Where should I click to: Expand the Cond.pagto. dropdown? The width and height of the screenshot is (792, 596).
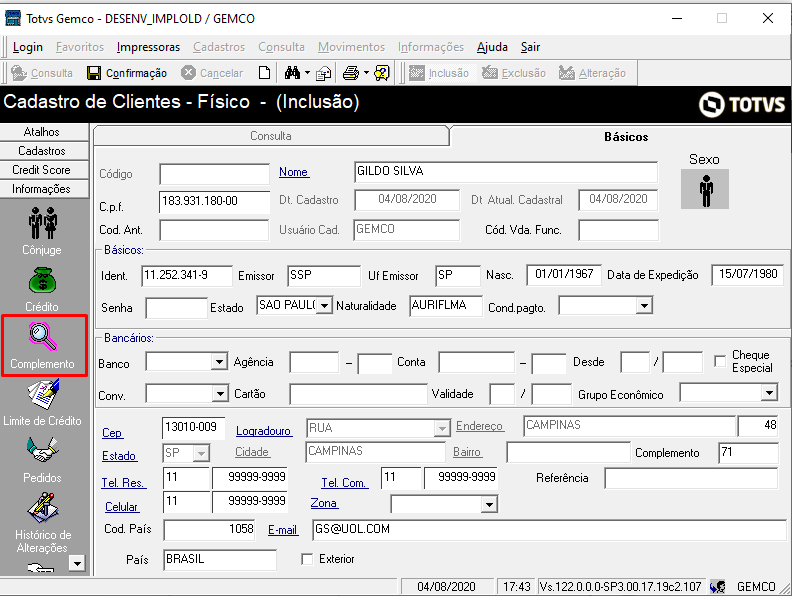point(644,306)
